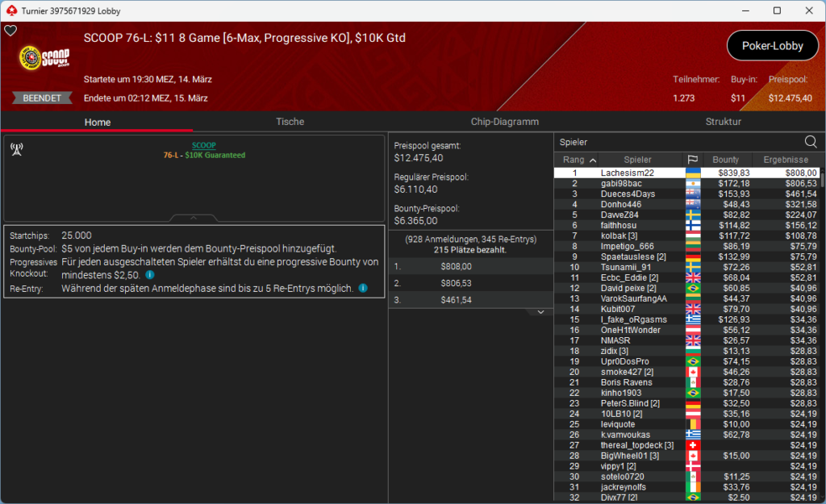The width and height of the screenshot is (826, 504).
Task: Click the PokerStars icon in the title bar
Action: pos(10,10)
